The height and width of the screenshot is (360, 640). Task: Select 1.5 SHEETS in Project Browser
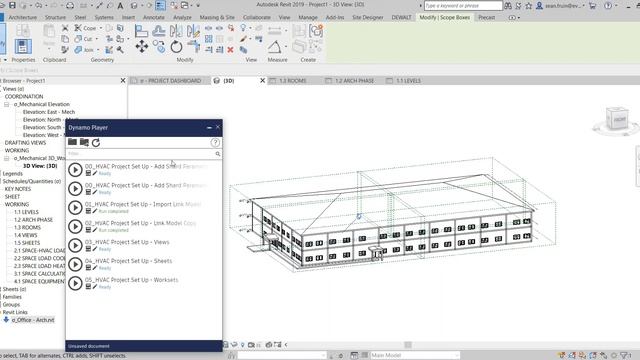(x=27, y=243)
